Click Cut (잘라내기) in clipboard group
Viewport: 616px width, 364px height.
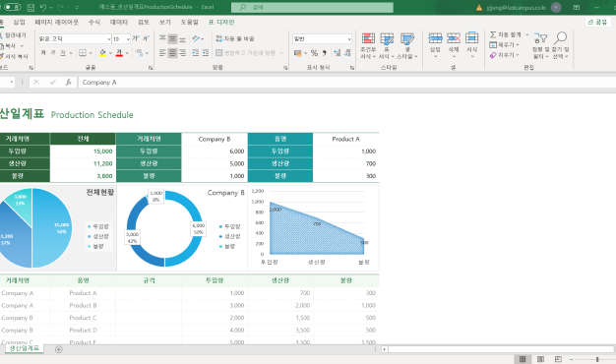pyautogui.click(x=14, y=35)
